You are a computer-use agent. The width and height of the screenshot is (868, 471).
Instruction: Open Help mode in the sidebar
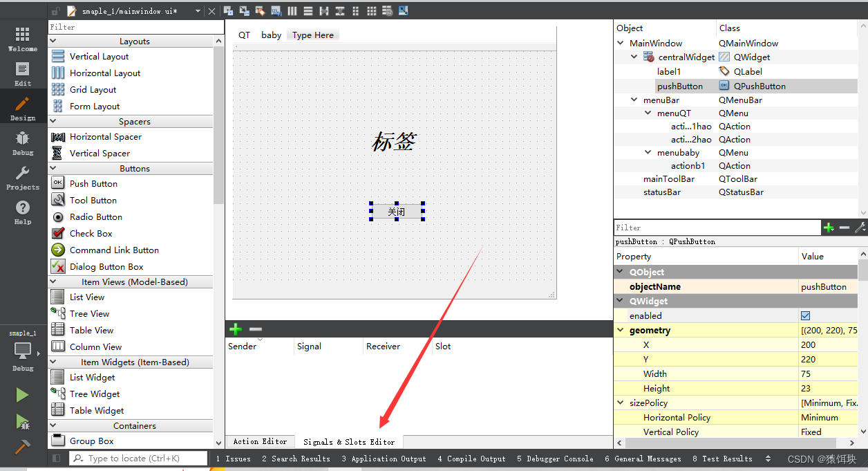tap(23, 212)
